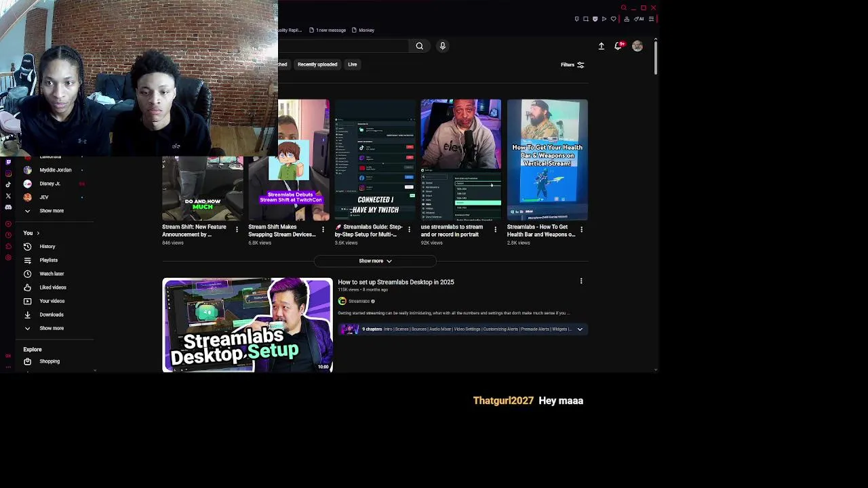Open the browser easy setup menu icon
The image size is (868, 488).
[x=651, y=18]
